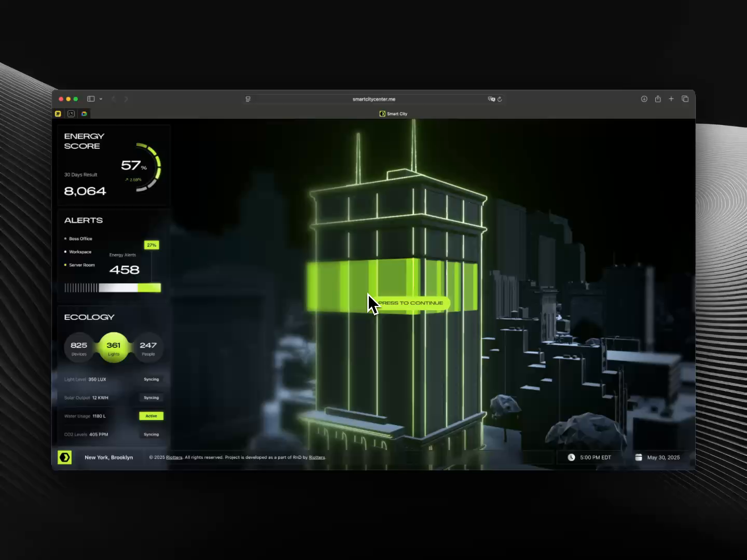The width and height of the screenshot is (747, 560).
Task: Toggle the Active status for Water Usage
Action: (151, 416)
